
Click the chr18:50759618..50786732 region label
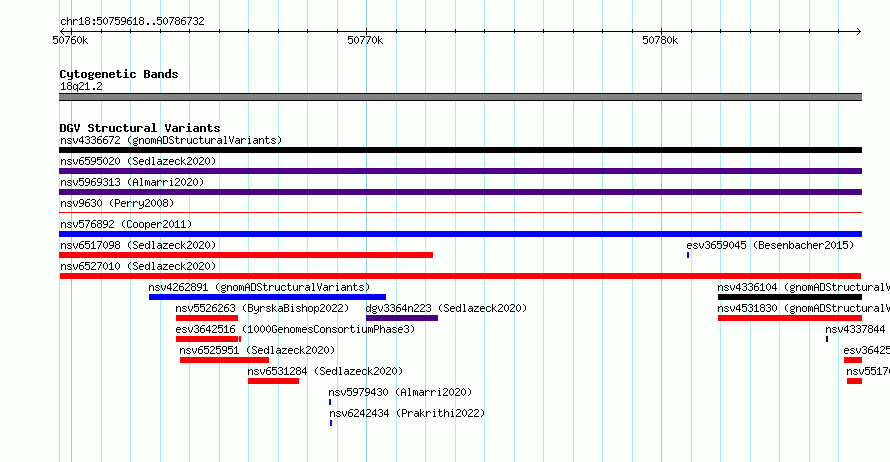[132, 22]
